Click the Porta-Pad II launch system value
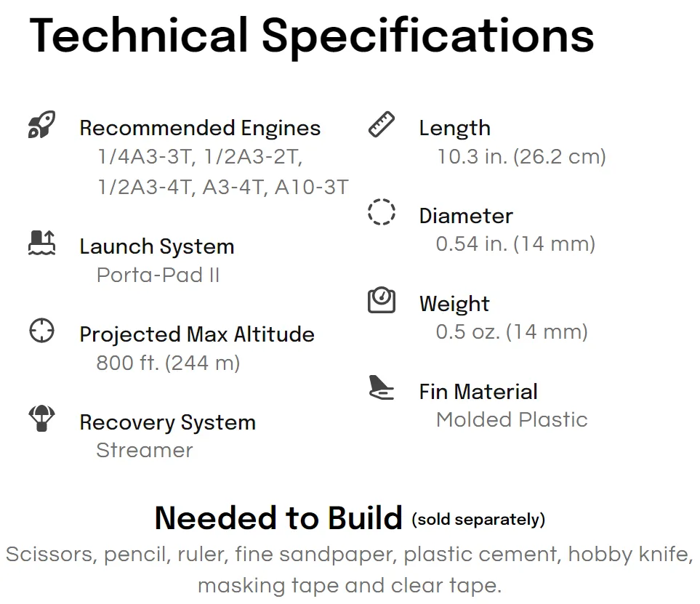 click(x=158, y=275)
